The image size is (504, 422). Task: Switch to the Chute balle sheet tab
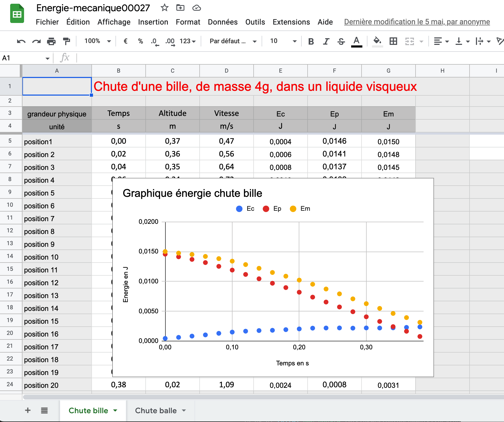pos(156,411)
